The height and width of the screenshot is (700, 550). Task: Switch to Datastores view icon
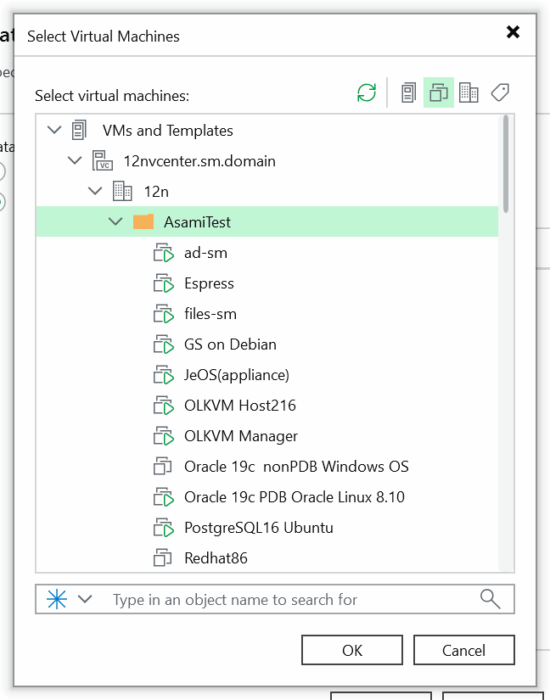(469, 93)
